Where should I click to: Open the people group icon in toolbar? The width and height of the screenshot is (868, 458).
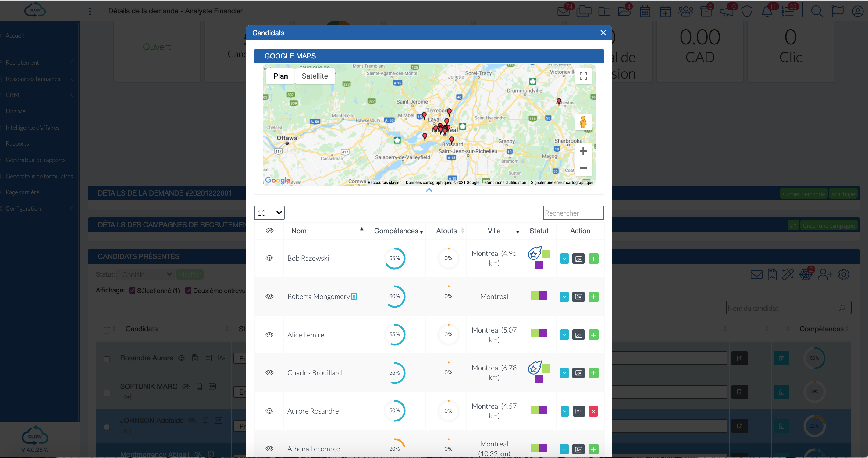(x=686, y=12)
